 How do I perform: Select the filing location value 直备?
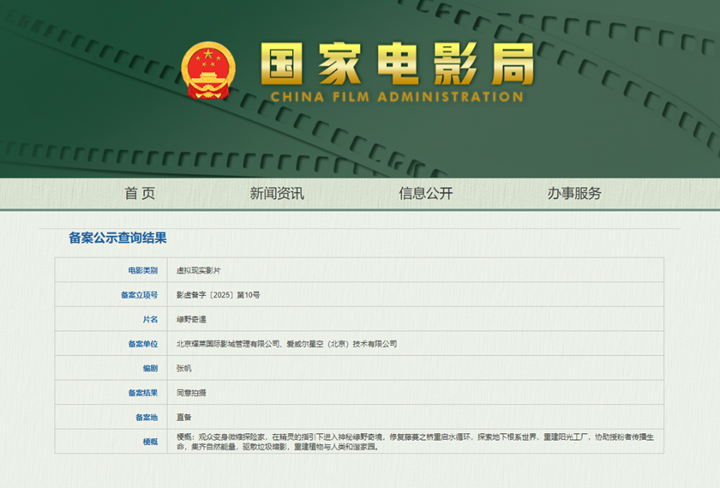tap(184, 417)
